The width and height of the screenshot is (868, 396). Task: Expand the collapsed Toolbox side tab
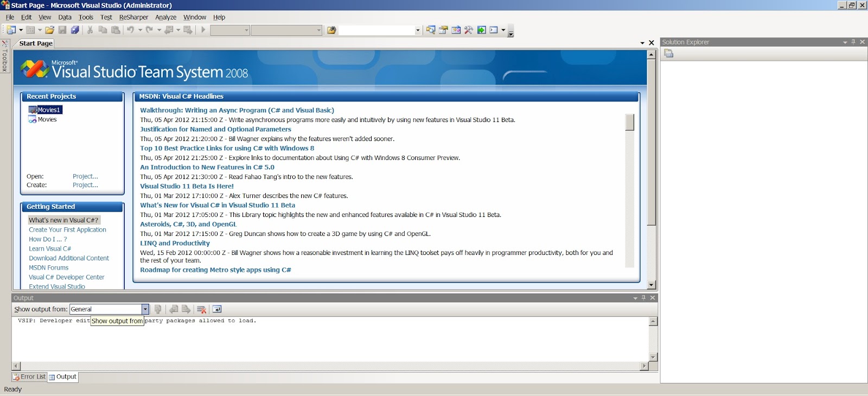[x=5, y=57]
